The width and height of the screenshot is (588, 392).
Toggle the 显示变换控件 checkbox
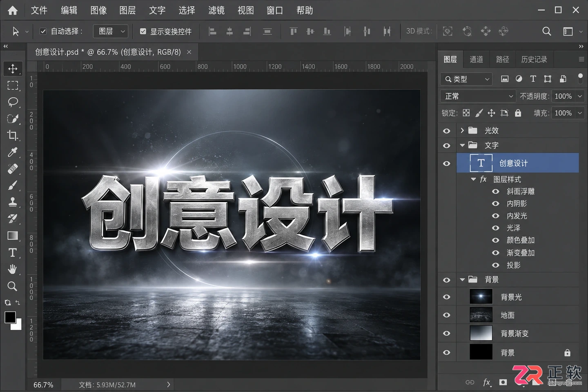(x=143, y=31)
